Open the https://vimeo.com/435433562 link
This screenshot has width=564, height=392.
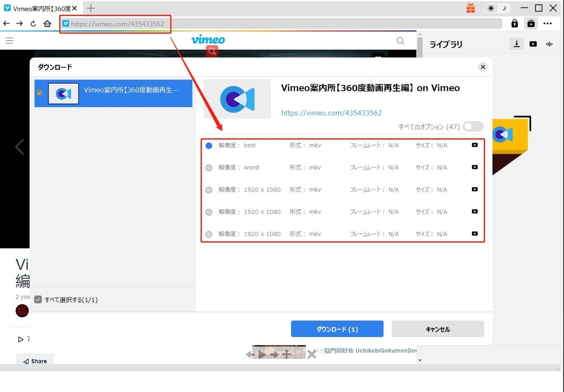click(331, 113)
